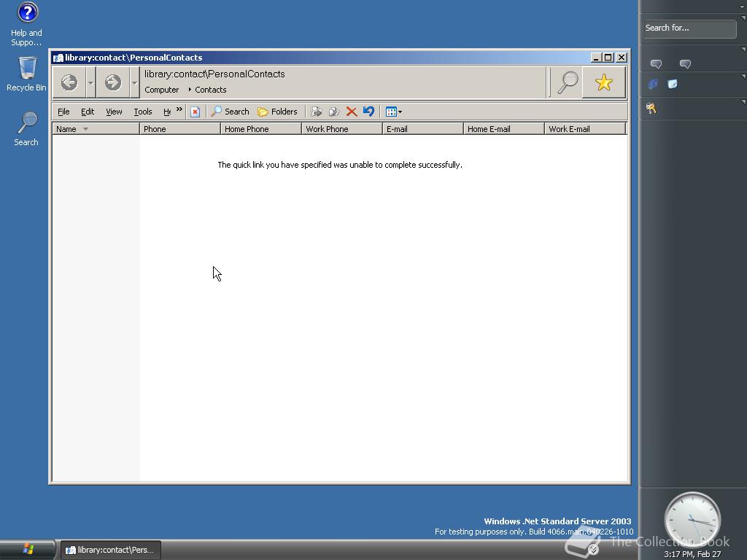Click the Search toolbar button
The height and width of the screenshot is (560, 747).
pos(230,112)
